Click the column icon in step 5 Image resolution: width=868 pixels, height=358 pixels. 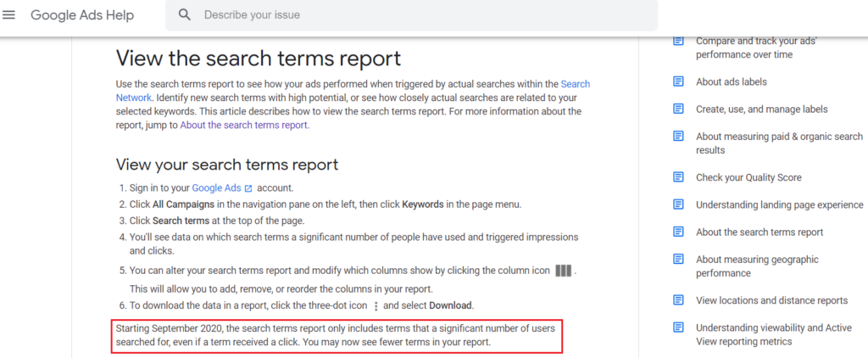coord(564,271)
